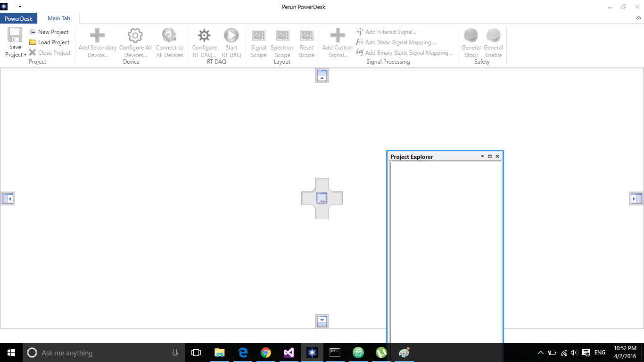Click the dock-to-top docking indicator
644x362 pixels.
(322, 76)
